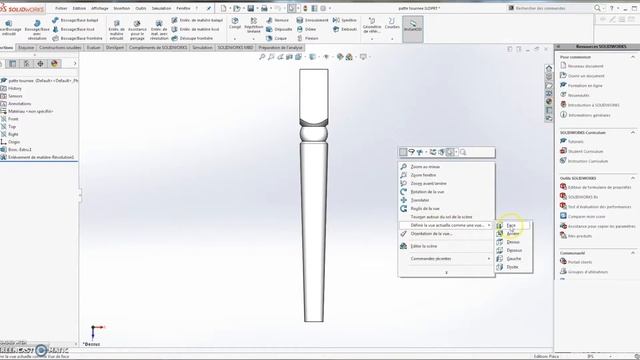Choose Face in view submenu
Image resolution: width=640 pixels, height=360 pixels.
513,225
